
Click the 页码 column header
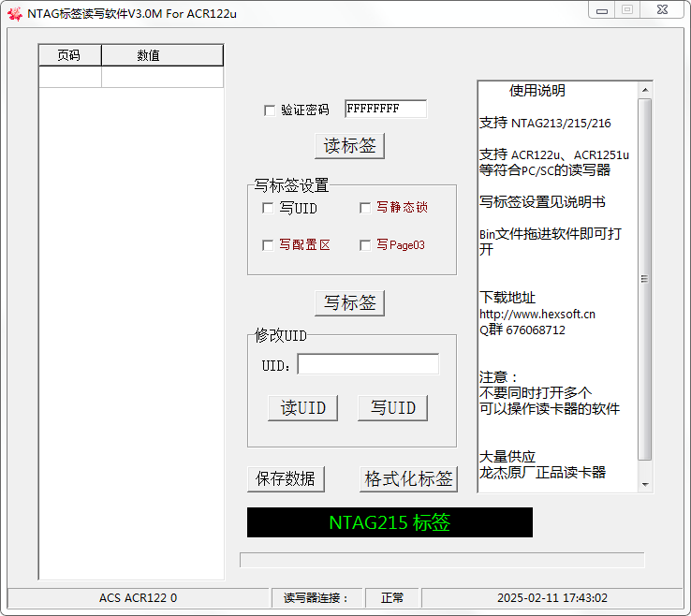[70, 55]
